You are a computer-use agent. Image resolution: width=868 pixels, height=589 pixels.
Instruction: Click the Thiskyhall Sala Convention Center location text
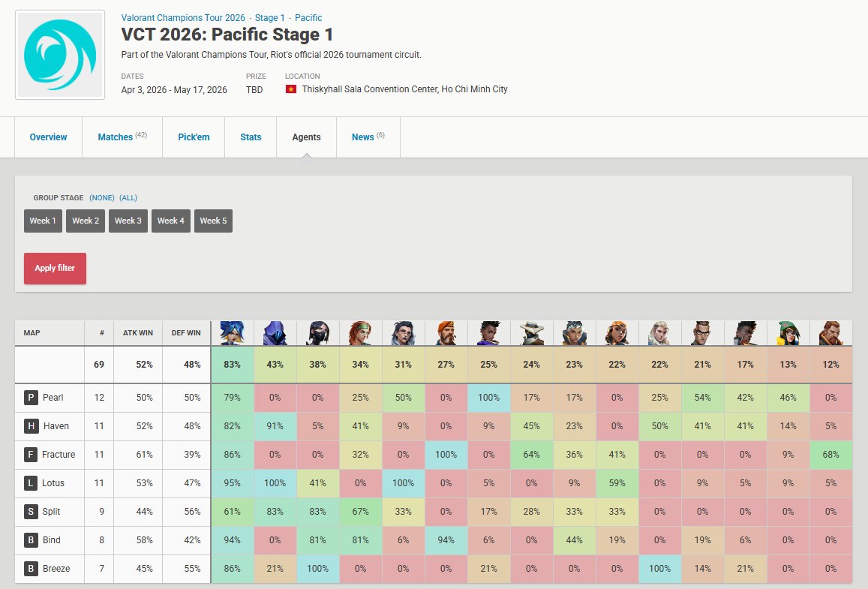pyautogui.click(x=404, y=89)
